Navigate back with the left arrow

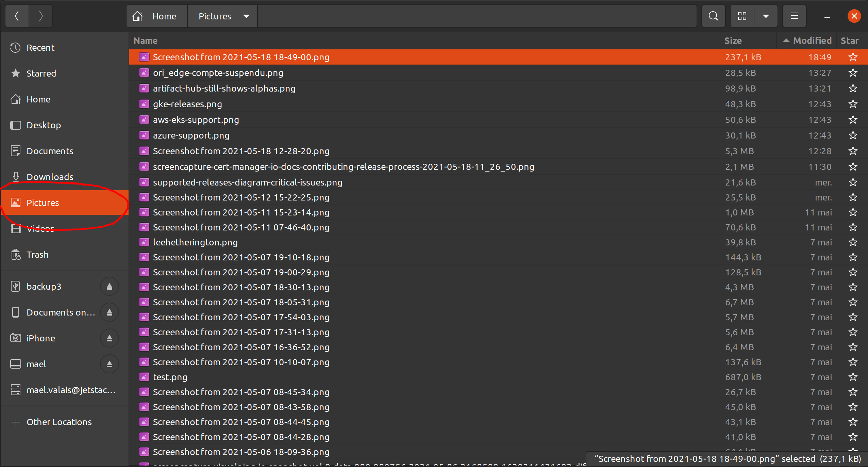tap(17, 16)
